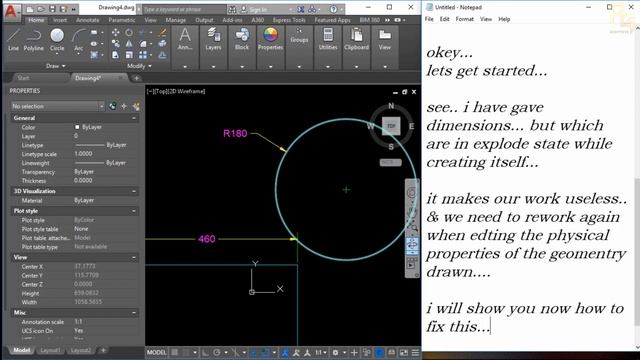Click the Color ByLayer swatch value

point(88,127)
